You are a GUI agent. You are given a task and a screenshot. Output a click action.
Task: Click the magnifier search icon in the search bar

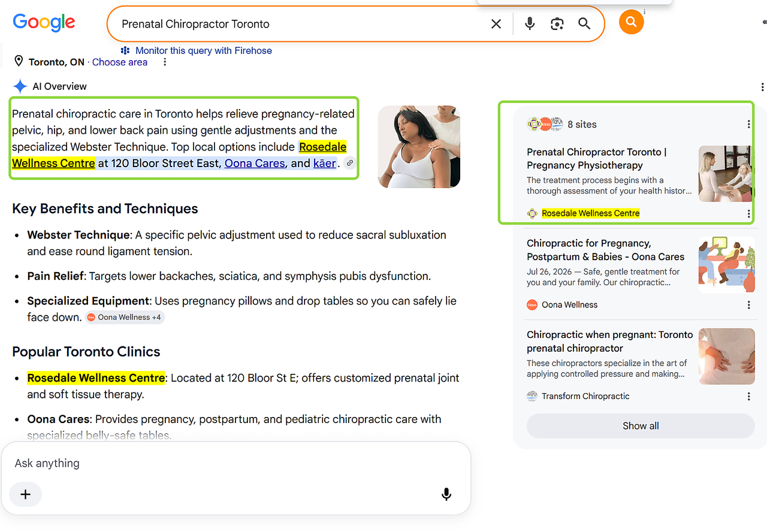tap(584, 24)
